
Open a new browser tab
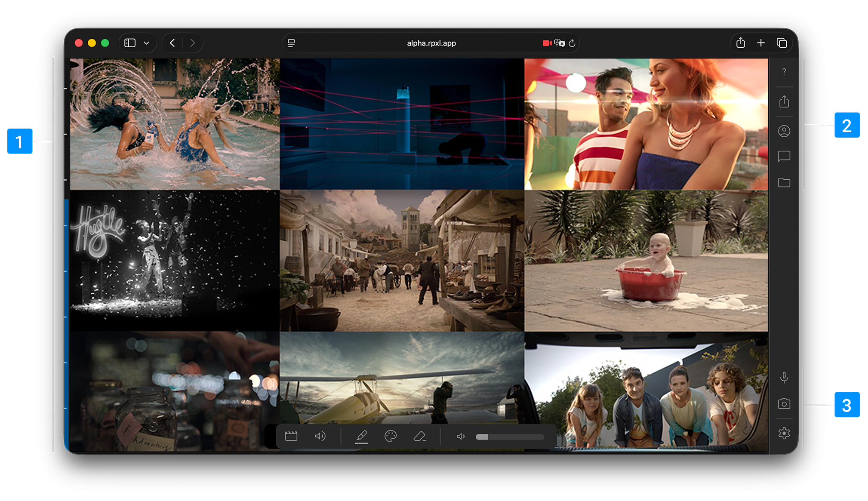pos(760,43)
